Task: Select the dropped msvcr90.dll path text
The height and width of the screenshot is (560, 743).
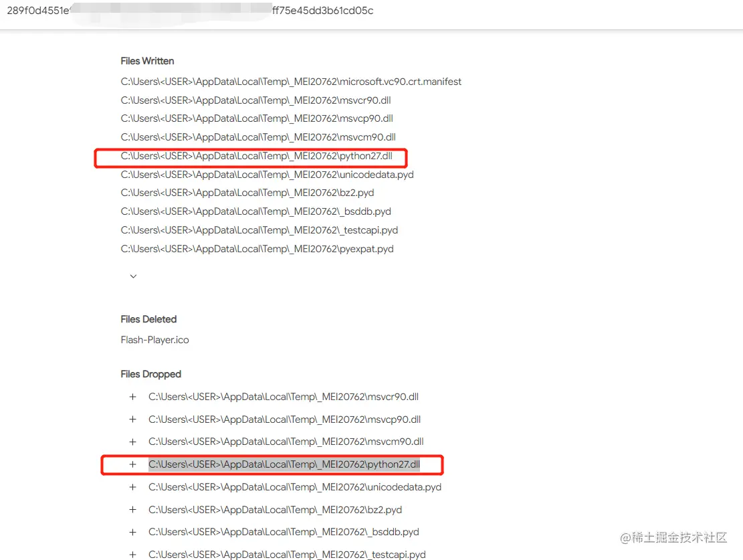Action: click(x=284, y=397)
